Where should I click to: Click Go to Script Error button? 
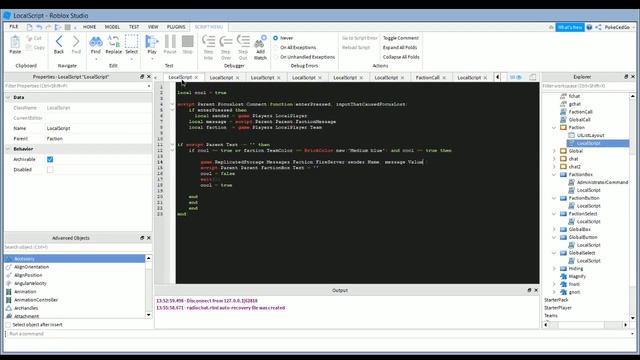click(x=360, y=38)
